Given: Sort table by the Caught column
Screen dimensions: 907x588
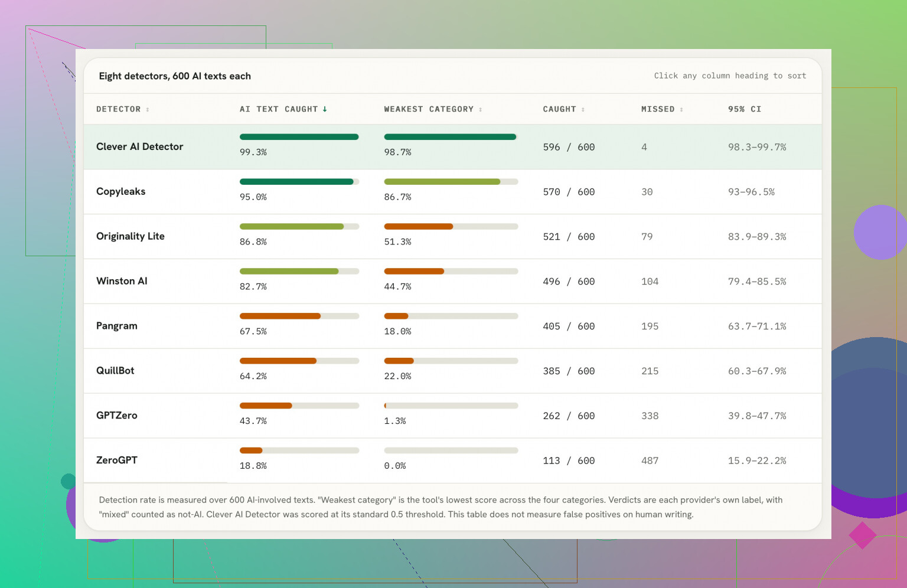Looking at the screenshot, I should click(x=563, y=109).
